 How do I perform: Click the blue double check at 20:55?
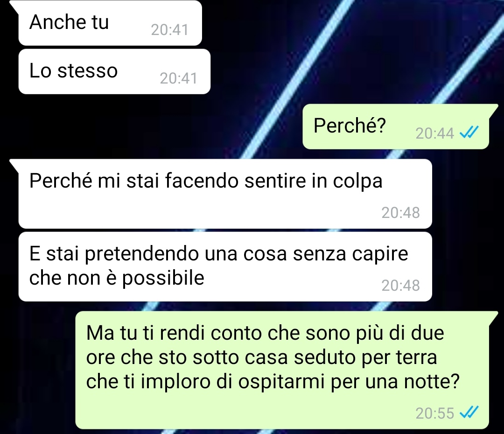(x=469, y=413)
